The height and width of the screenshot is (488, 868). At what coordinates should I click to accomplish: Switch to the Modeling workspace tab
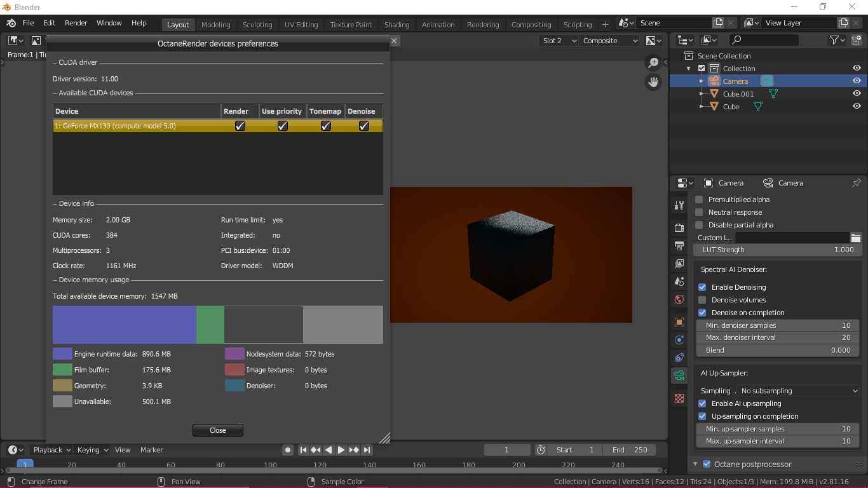pos(216,25)
